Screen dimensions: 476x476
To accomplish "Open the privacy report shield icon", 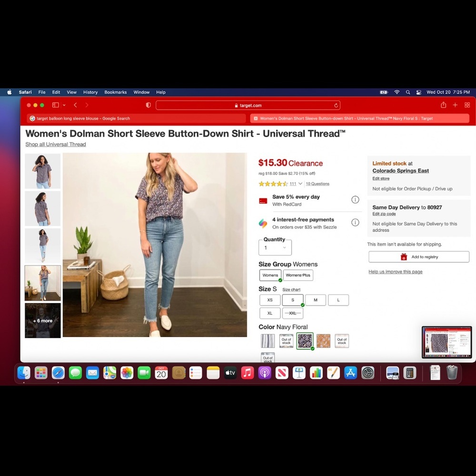I will (148, 105).
